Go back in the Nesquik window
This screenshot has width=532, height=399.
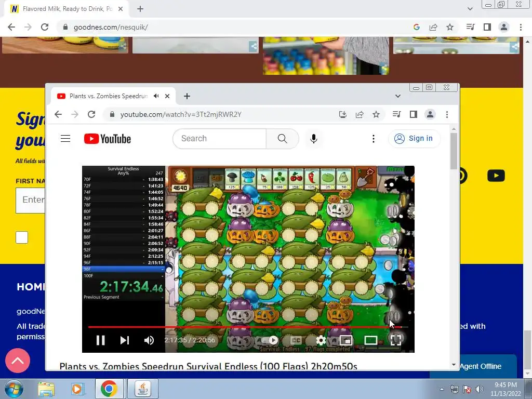[x=11, y=27]
